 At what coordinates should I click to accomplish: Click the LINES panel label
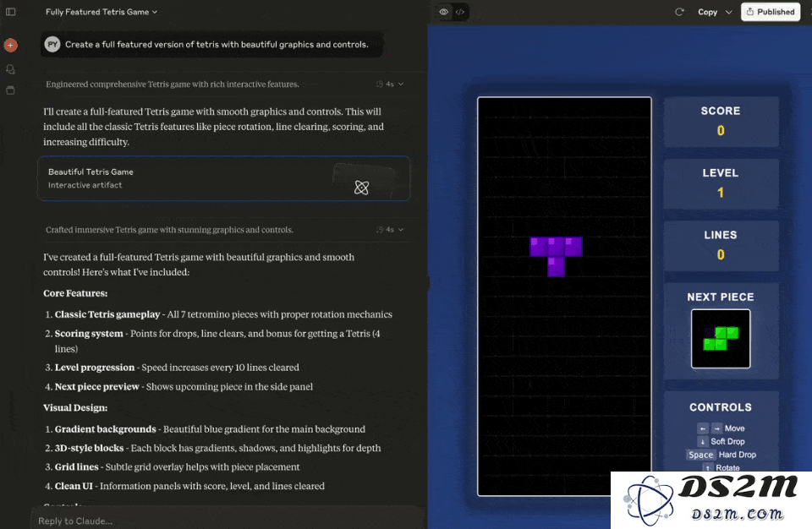tap(721, 235)
